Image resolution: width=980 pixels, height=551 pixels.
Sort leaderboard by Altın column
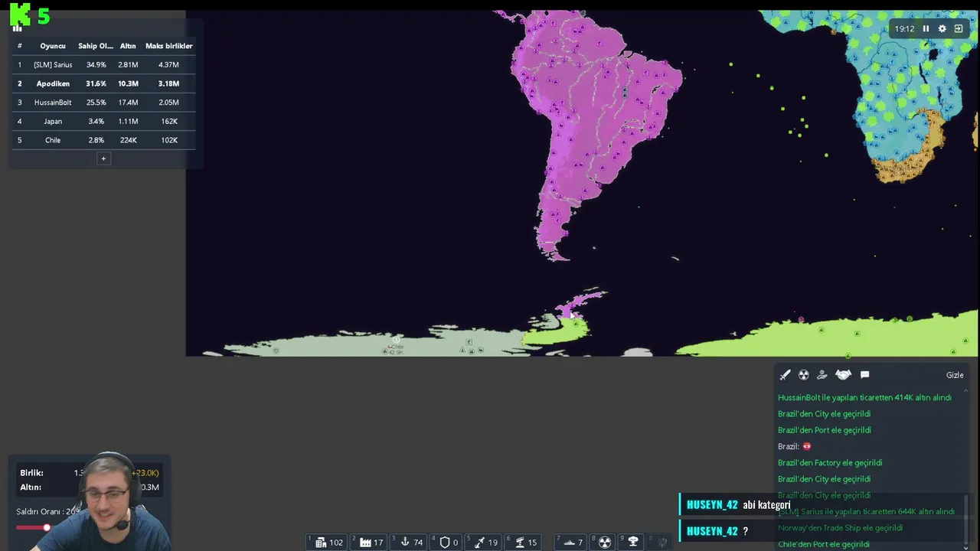(x=128, y=46)
